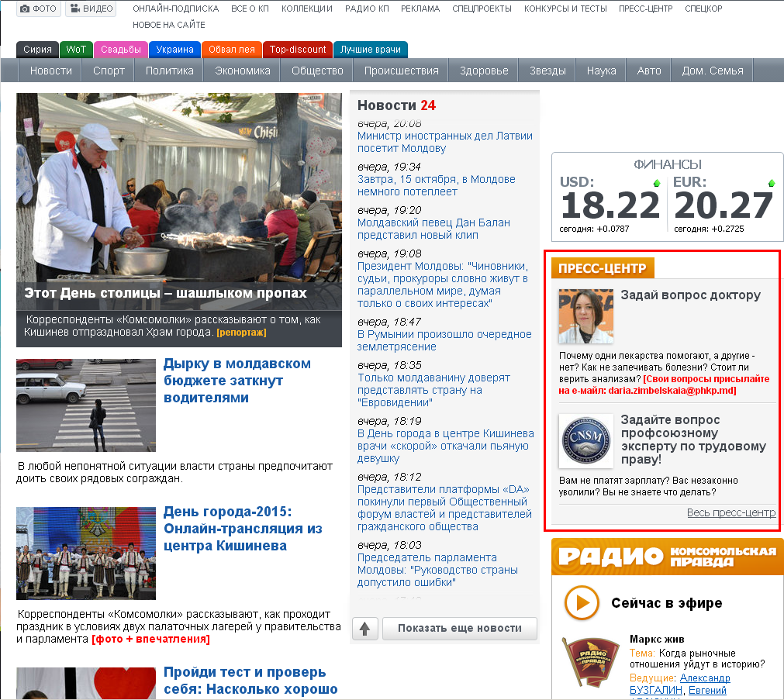Screen dimensions: 784x700
Task: Open Общество in the main navigation
Action: [317, 71]
